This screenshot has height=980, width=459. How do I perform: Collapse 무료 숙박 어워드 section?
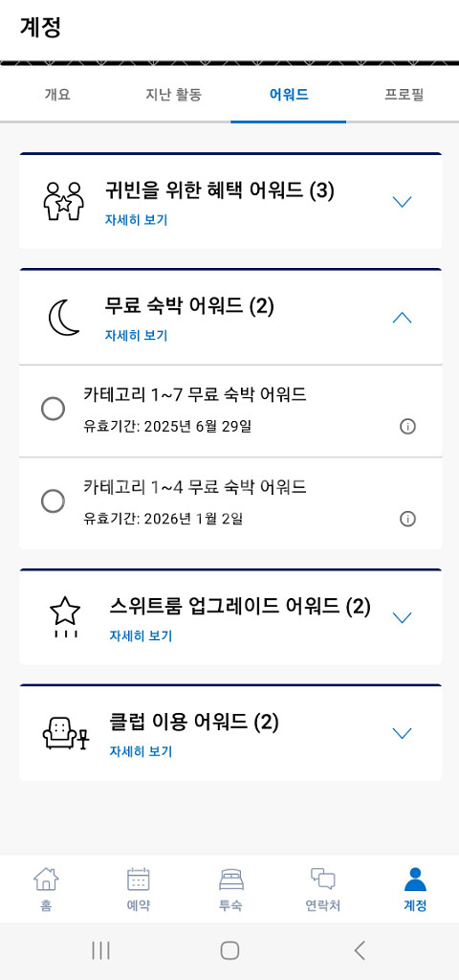click(403, 318)
